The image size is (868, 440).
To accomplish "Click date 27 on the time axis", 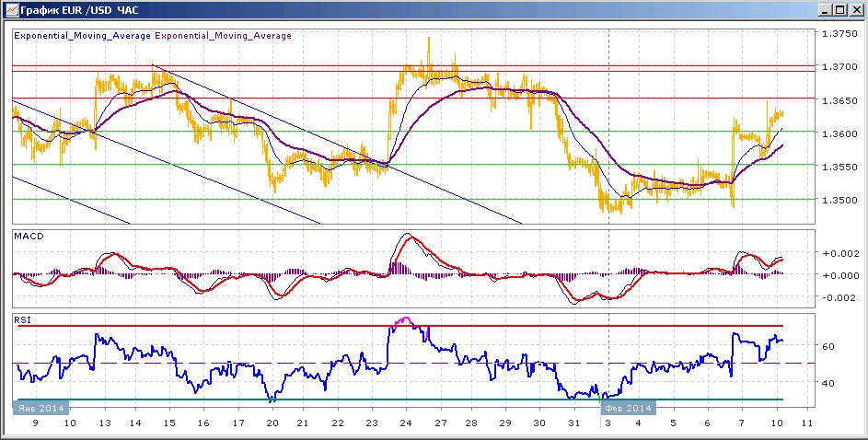I will 441,423.
